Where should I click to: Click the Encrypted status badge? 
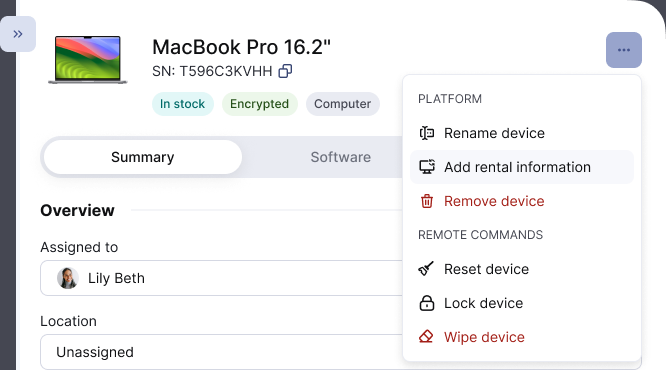(x=260, y=104)
